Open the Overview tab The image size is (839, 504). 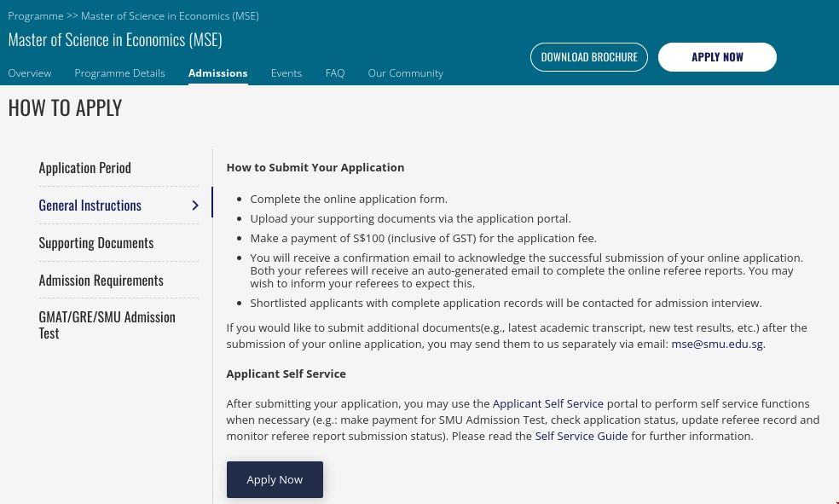tap(30, 73)
